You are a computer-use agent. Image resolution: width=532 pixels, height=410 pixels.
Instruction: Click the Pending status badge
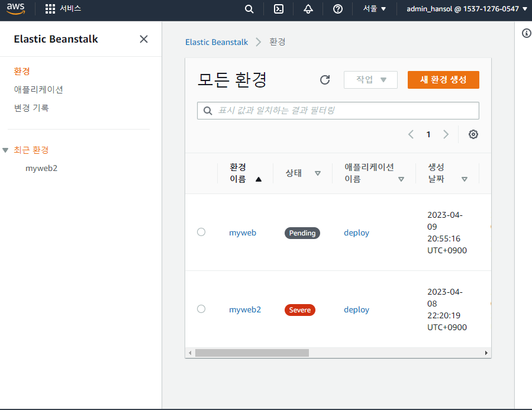pos(302,233)
